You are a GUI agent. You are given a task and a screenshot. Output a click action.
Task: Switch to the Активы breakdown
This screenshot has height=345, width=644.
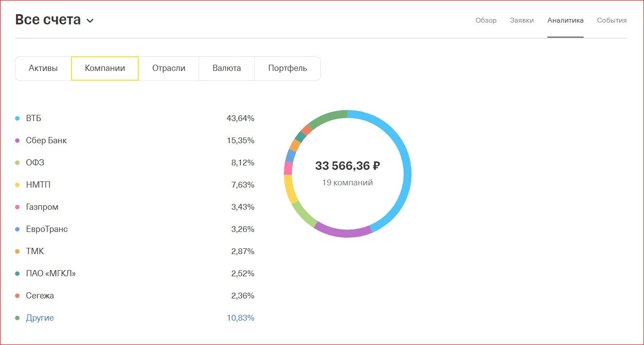[43, 68]
